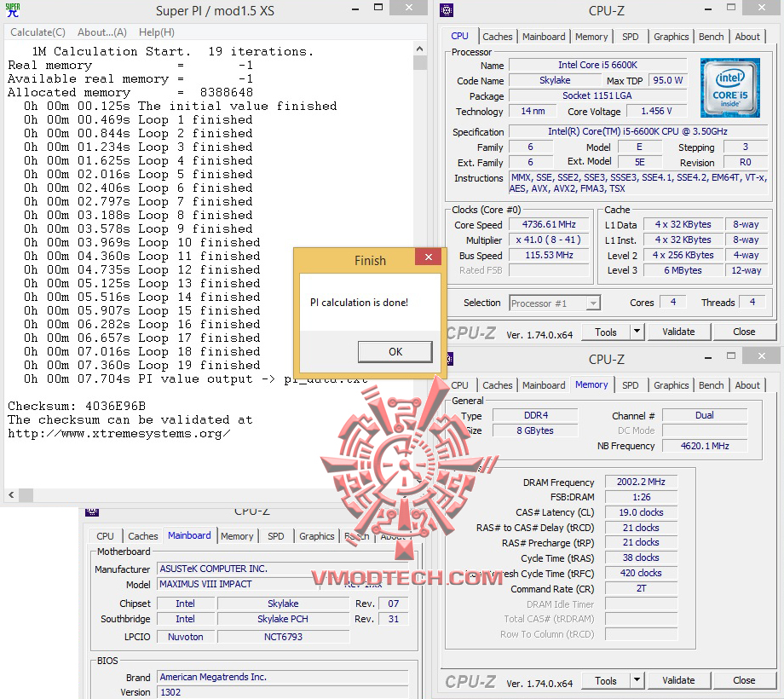Viewport: 784px width, 699px height.
Task: Close the lower CPU-Z Memory window via title bar X
Action: click(x=762, y=356)
